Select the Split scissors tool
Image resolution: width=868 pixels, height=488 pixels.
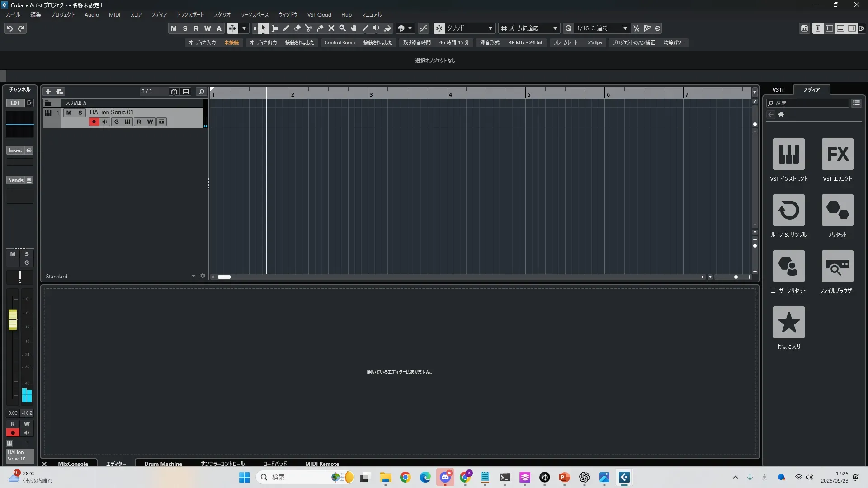[x=309, y=28]
